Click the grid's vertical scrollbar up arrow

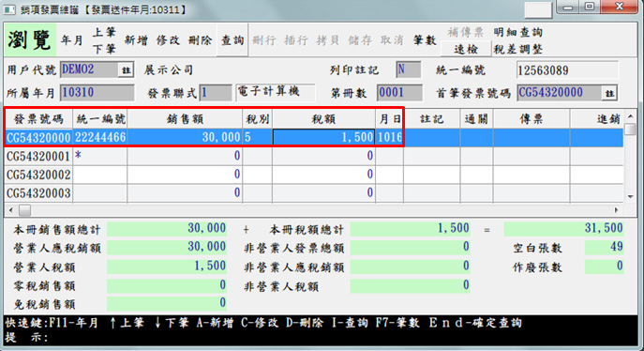click(x=631, y=116)
